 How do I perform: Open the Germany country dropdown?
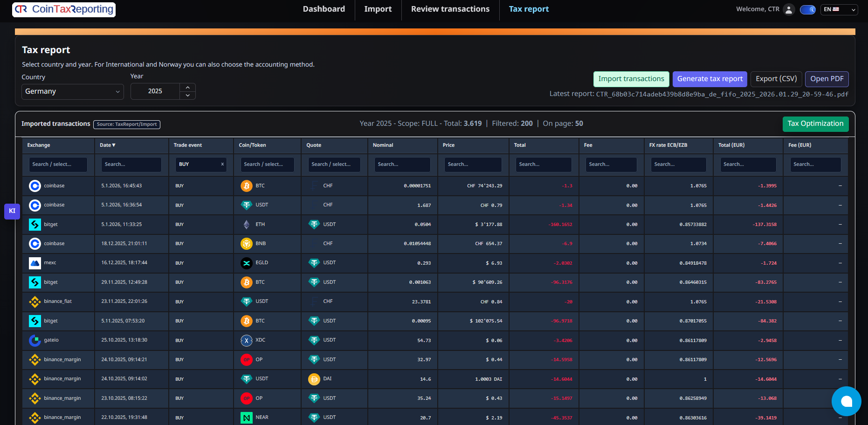point(72,91)
